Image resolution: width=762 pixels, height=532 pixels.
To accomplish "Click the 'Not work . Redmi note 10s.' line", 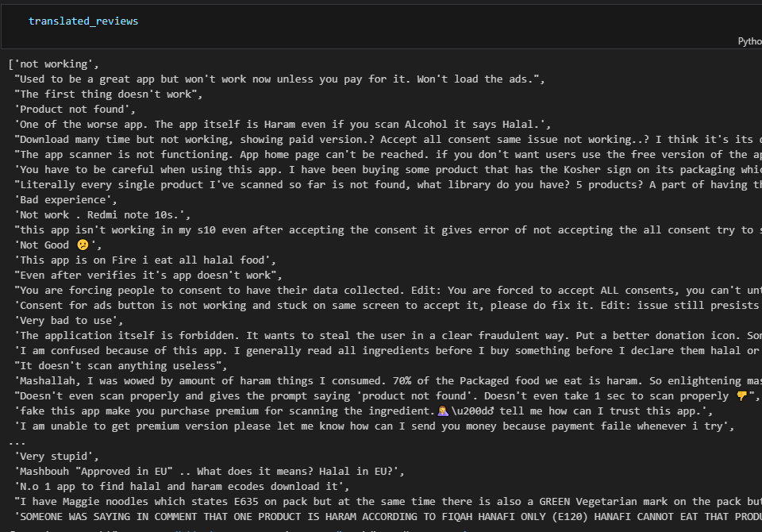I will click(102, 215).
